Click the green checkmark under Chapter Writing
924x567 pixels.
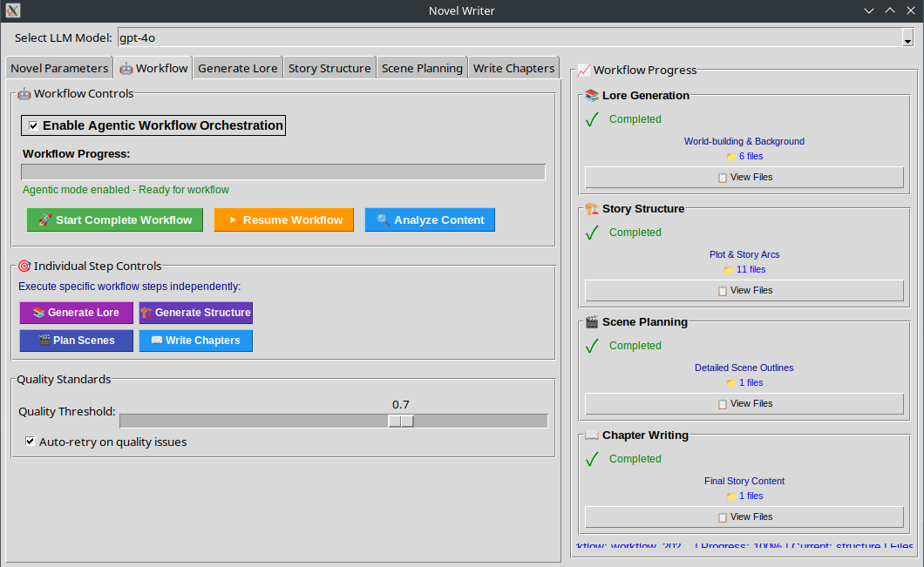point(592,459)
